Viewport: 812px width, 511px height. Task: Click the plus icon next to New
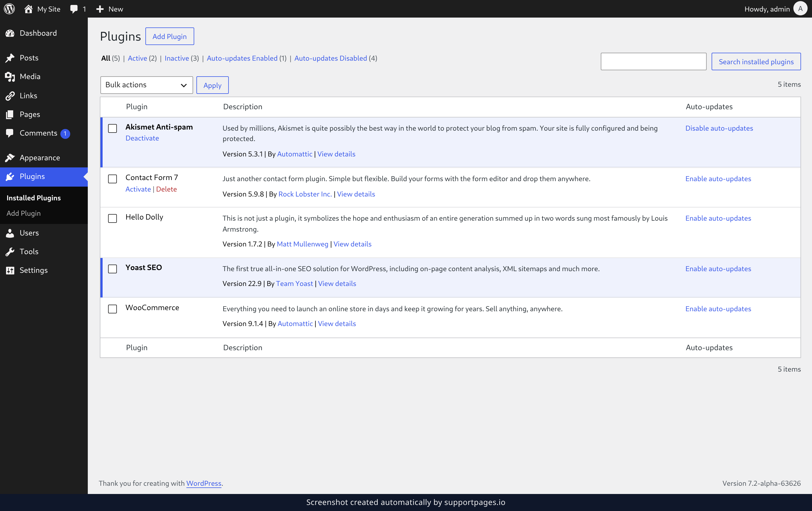point(100,9)
